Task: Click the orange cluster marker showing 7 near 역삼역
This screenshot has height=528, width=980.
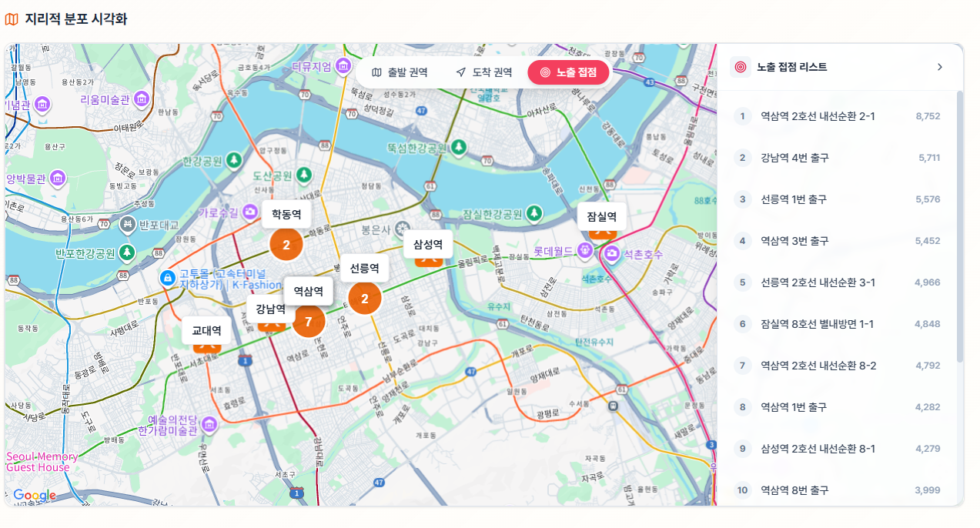Action: 309,321
